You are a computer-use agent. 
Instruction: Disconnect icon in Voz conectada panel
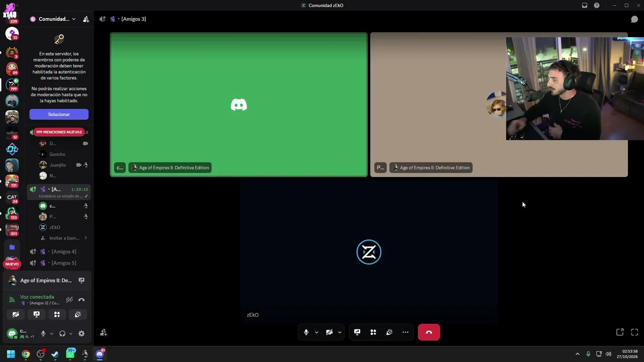click(x=82, y=300)
